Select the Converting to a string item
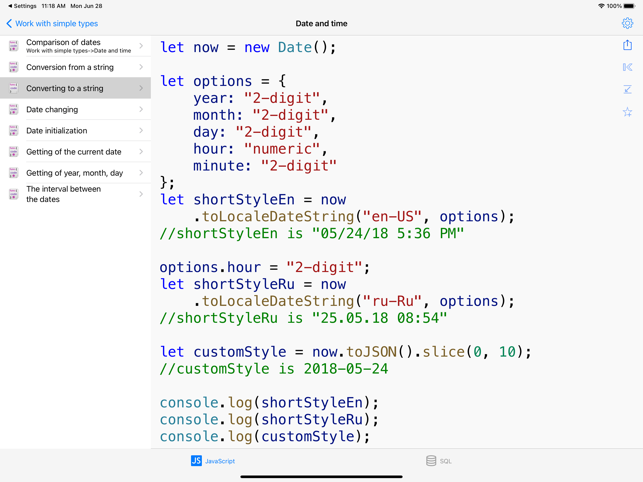The height and width of the screenshot is (482, 643). (x=65, y=88)
